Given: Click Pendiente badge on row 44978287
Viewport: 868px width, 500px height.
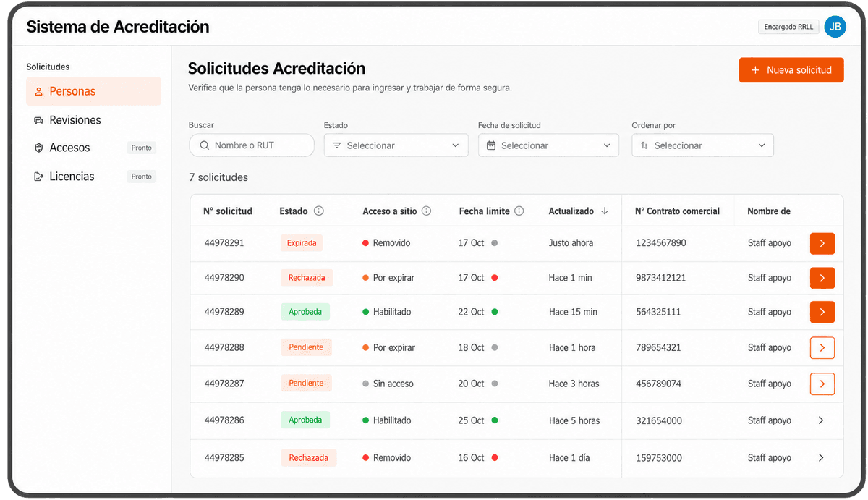Looking at the screenshot, I should 306,384.
